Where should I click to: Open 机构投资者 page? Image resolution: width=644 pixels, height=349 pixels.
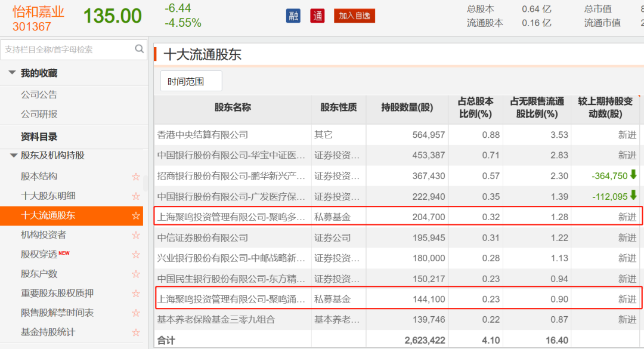coord(44,234)
